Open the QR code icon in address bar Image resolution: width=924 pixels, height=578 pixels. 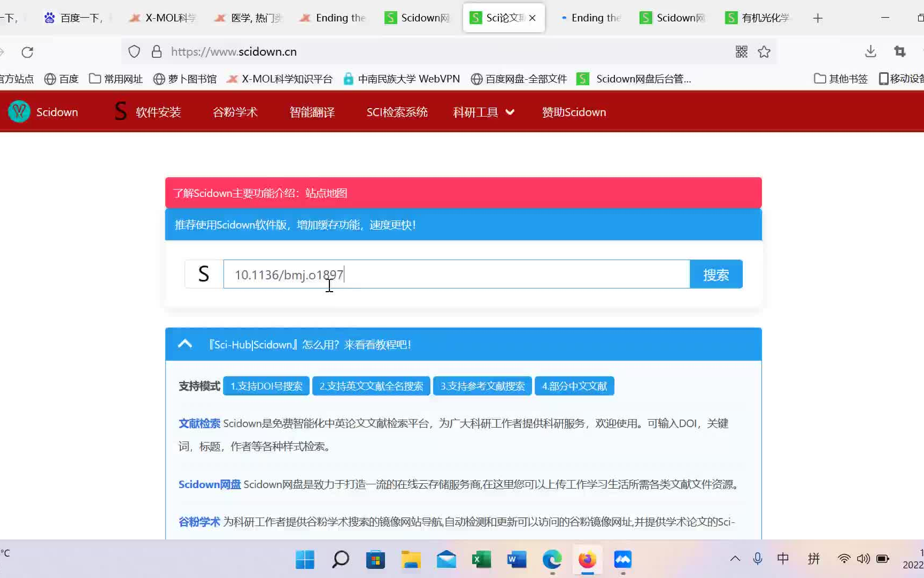point(742,52)
